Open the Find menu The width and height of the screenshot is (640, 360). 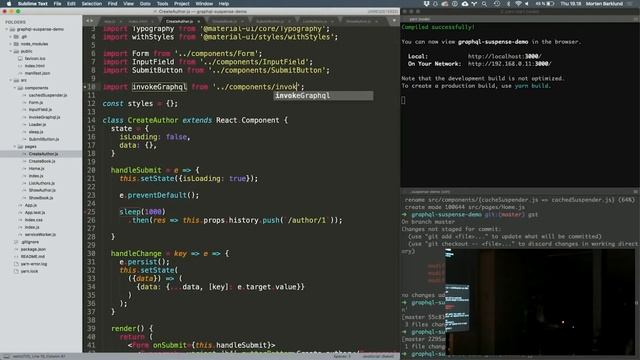pos(112,4)
